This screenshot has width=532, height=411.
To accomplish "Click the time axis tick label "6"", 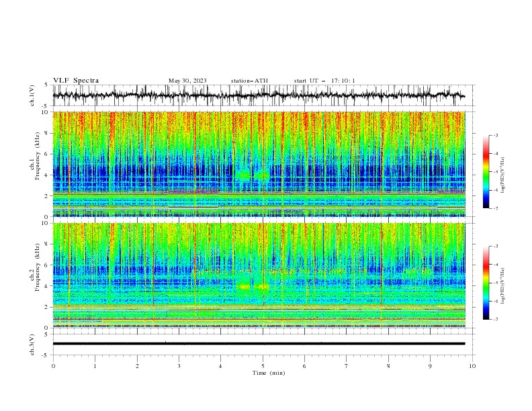I will (305, 366).
